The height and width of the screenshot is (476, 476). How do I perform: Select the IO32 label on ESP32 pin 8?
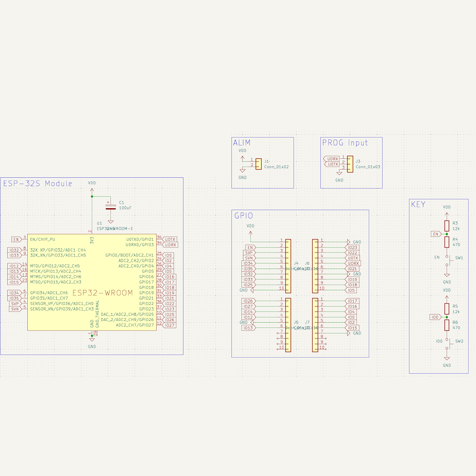pyautogui.click(x=15, y=250)
